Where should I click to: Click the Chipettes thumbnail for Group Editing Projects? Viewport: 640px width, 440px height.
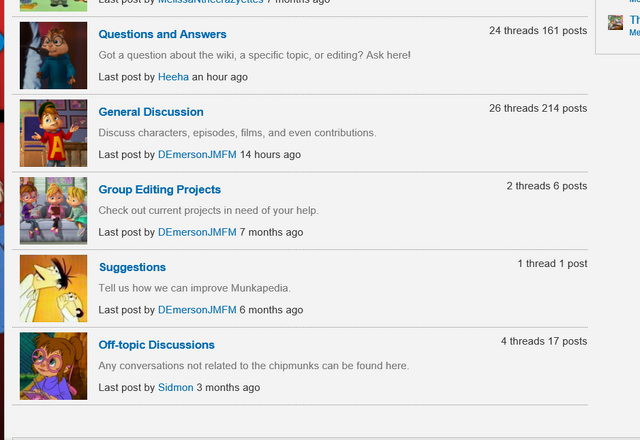pos(53,211)
